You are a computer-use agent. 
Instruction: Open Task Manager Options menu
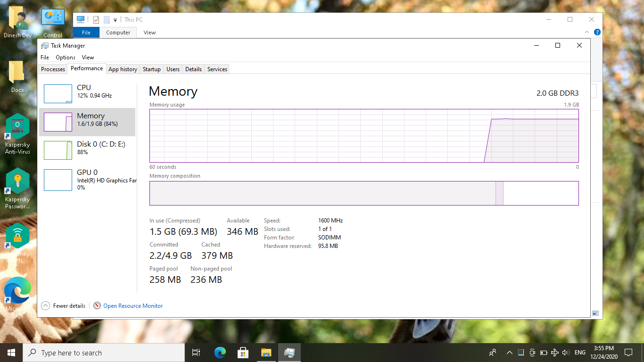tap(66, 58)
